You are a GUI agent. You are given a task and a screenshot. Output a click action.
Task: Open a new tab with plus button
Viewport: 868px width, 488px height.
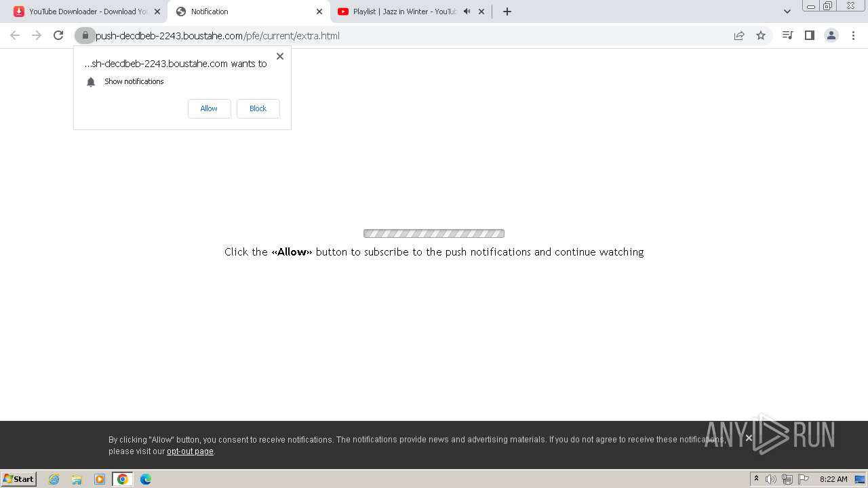[x=507, y=12]
